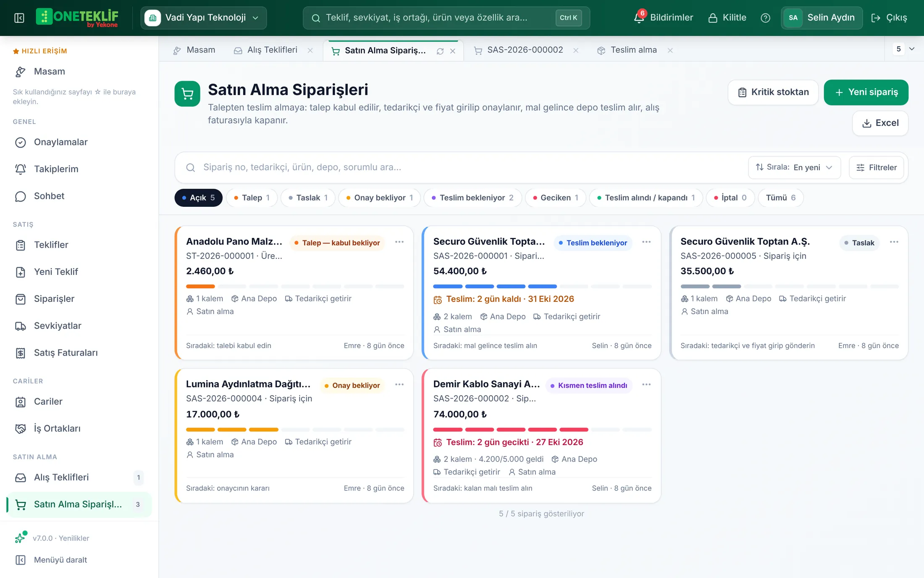Screen dimensions: 924x578
Task: Expand the Vadi Yapı Teknoloji company dropdown
Action: click(x=204, y=18)
